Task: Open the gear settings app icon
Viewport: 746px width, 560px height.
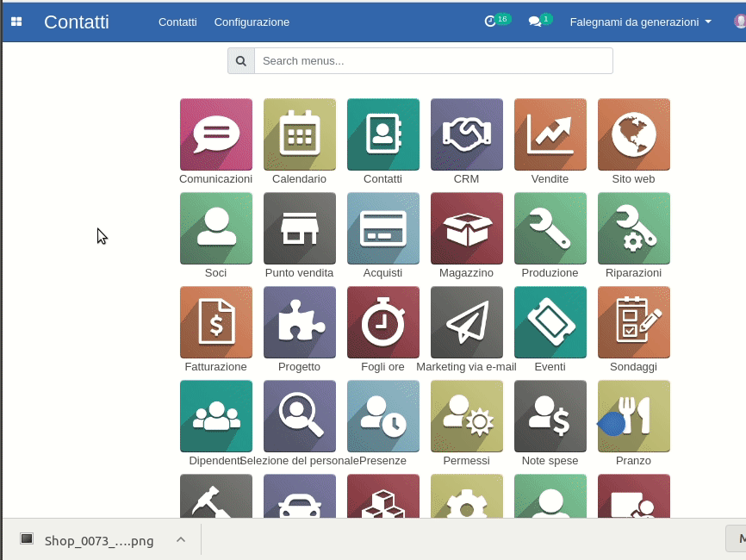Action: click(x=467, y=495)
